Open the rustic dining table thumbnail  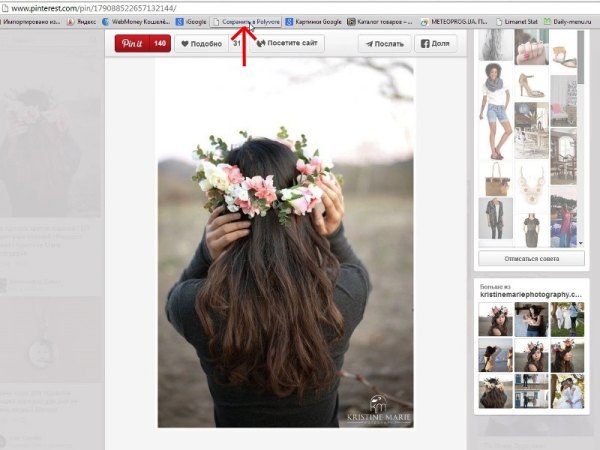click(532, 130)
